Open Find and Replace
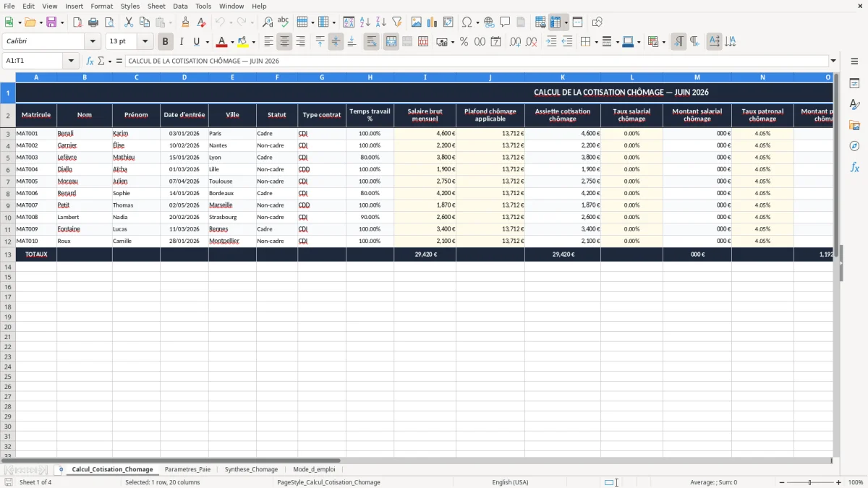This screenshot has width=868, height=488. (268, 22)
